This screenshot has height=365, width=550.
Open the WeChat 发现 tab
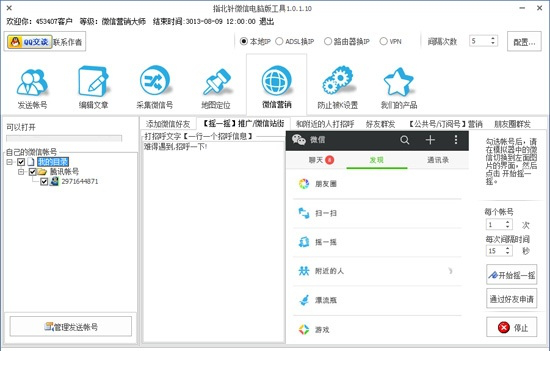click(x=377, y=160)
